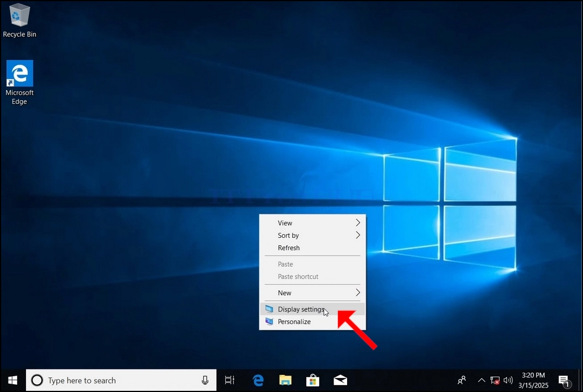Image resolution: width=583 pixels, height=392 pixels.
Task: Click the network status tray icon
Action: 495,380
